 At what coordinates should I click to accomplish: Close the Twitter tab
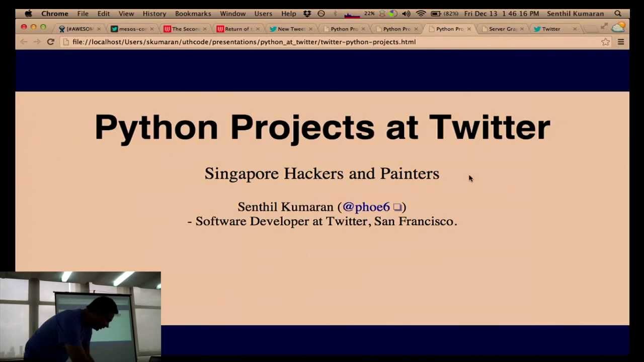[x=575, y=29]
